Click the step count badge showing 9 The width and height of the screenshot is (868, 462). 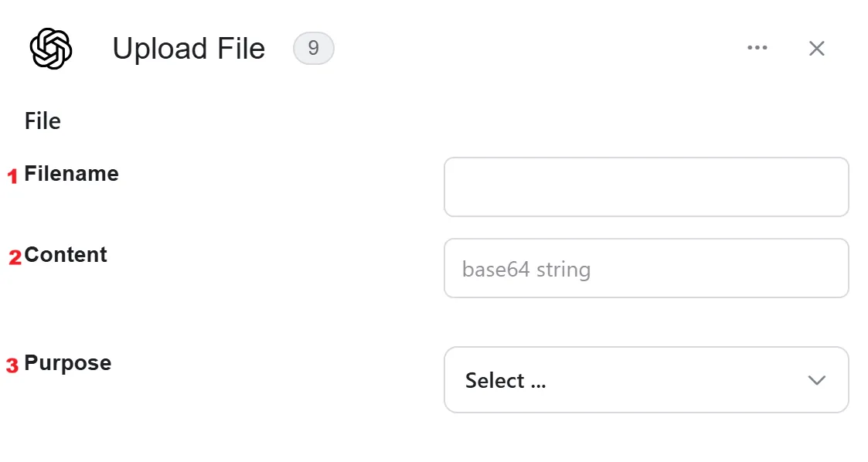pos(313,48)
